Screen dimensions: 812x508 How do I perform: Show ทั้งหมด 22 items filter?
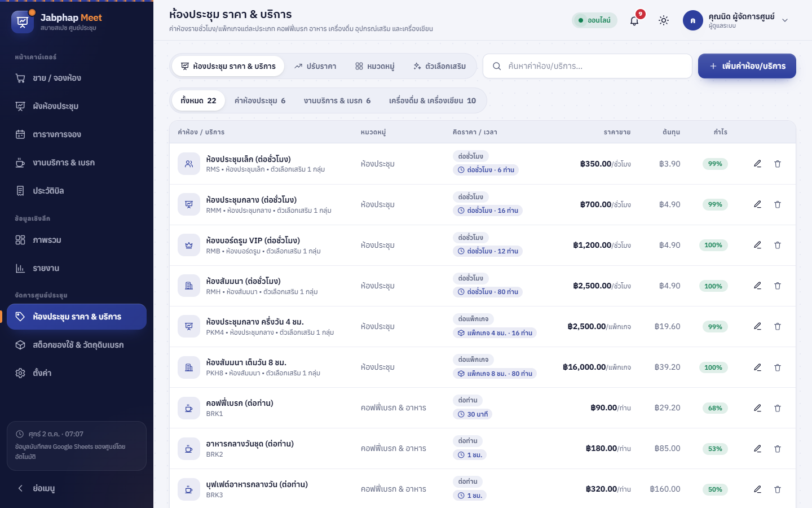pyautogui.click(x=198, y=100)
